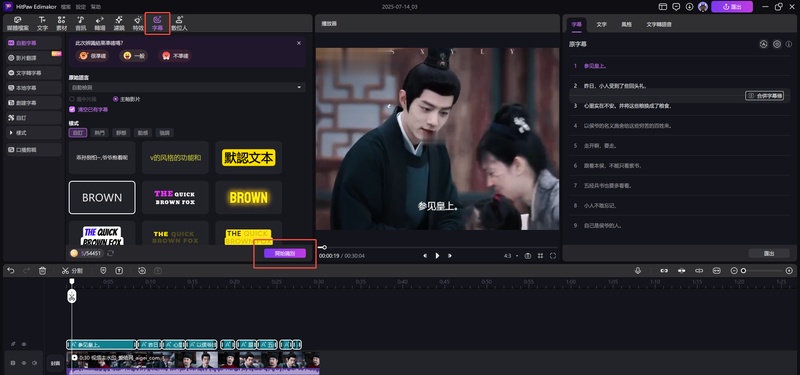The image size is (800, 375).
Task: Open the download center icon in title bar
Action: [x=689, y=7]
